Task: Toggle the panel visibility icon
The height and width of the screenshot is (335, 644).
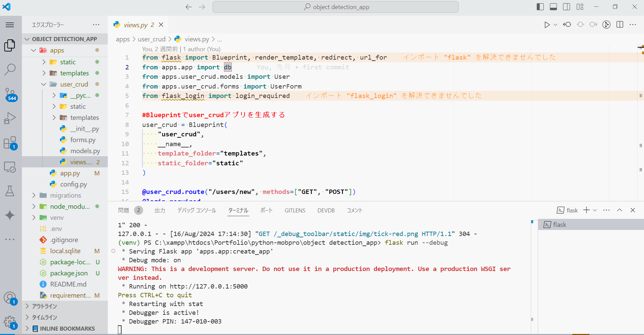Action: tap(553, 6)
